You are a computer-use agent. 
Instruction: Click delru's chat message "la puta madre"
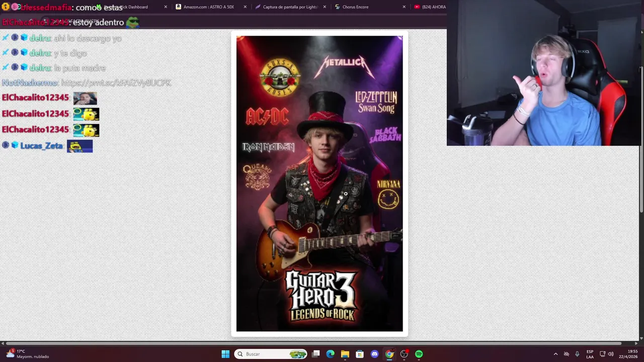80,68
